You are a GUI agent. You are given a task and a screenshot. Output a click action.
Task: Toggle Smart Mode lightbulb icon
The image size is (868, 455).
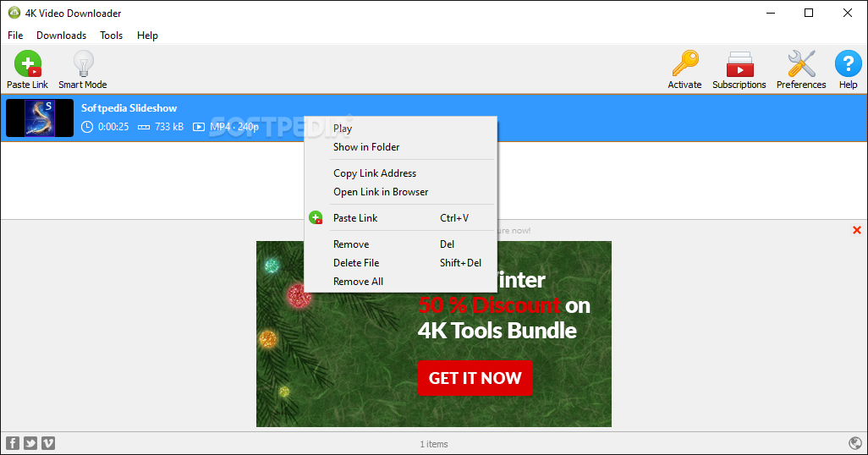[x=84, y=63]
